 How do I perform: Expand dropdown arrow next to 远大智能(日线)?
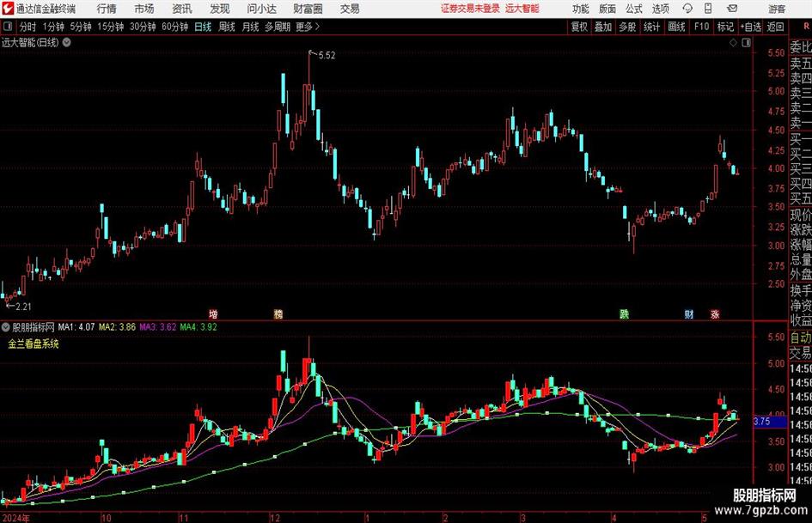[x=67, y=42]
